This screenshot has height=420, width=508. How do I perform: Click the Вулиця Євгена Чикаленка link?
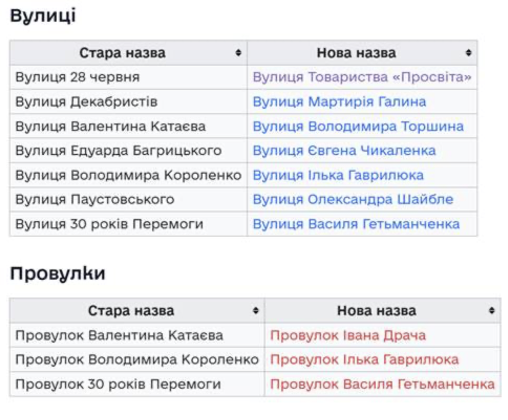344,151
